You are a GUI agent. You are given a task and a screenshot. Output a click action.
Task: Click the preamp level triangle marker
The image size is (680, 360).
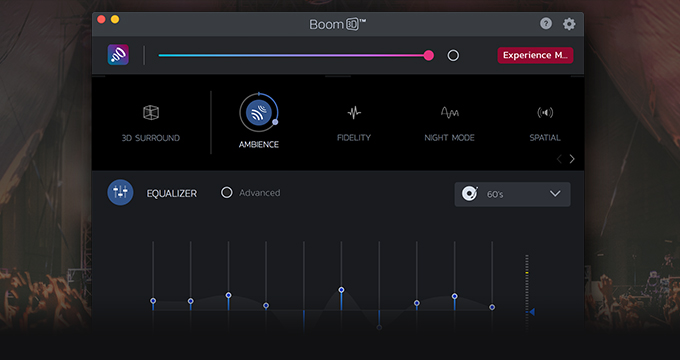click(x=532, y=311)
